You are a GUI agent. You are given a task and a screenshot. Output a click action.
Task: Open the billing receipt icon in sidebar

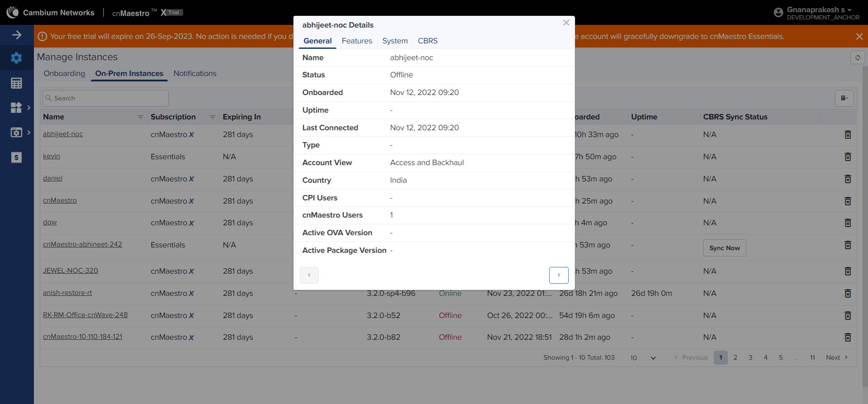coord(16,157)
